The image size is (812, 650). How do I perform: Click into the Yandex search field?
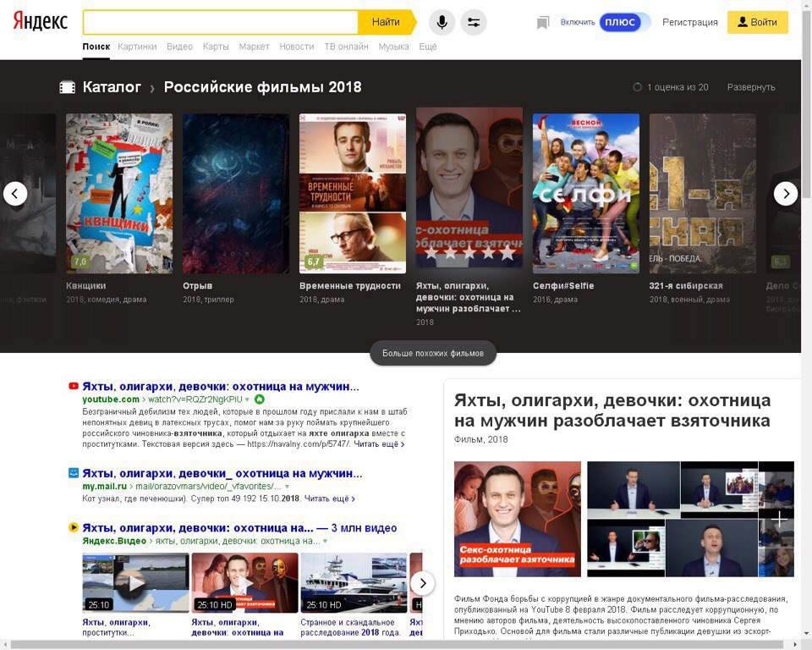tap(221, 22)
